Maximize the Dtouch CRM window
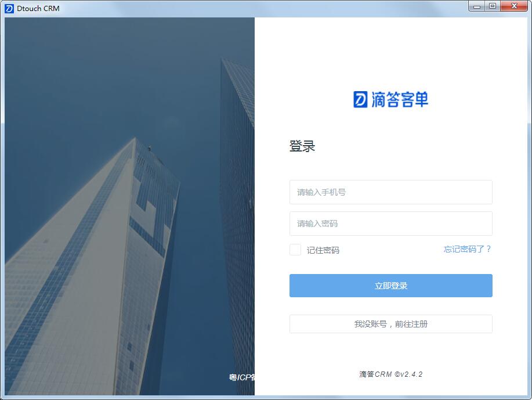532x400 pixels. coord(493,6)
